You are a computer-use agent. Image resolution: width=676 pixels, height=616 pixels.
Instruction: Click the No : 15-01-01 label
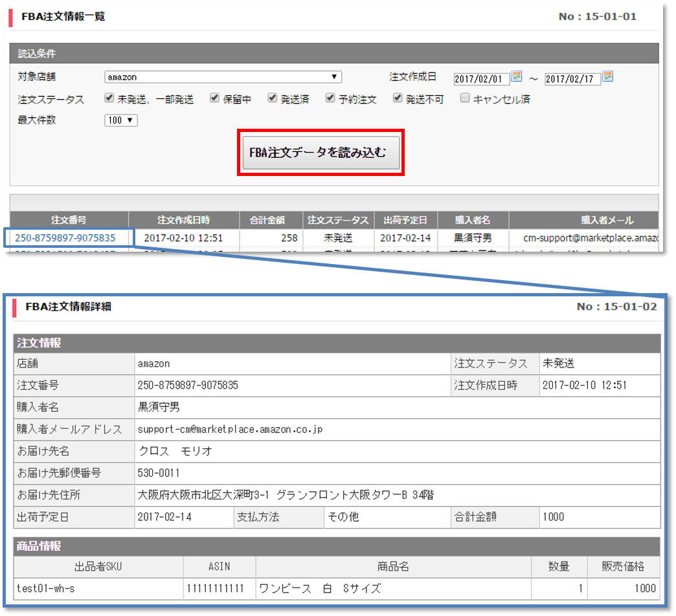598,16
